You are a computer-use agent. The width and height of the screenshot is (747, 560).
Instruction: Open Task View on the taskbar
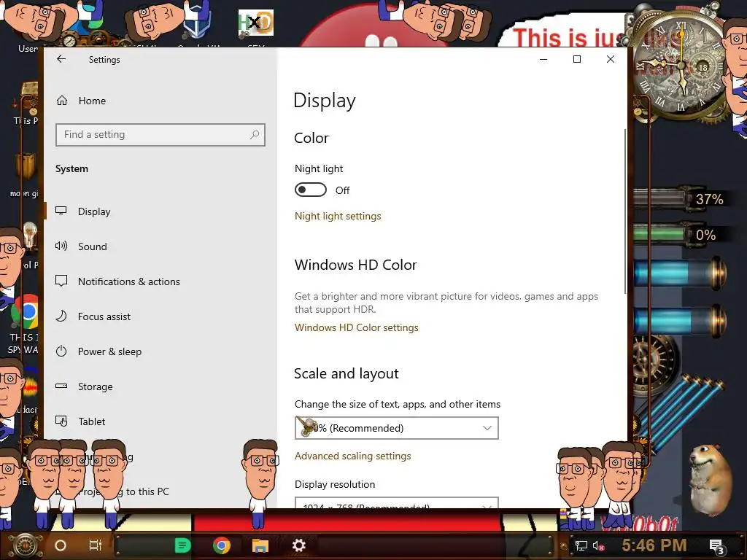(x=96, y=545)
